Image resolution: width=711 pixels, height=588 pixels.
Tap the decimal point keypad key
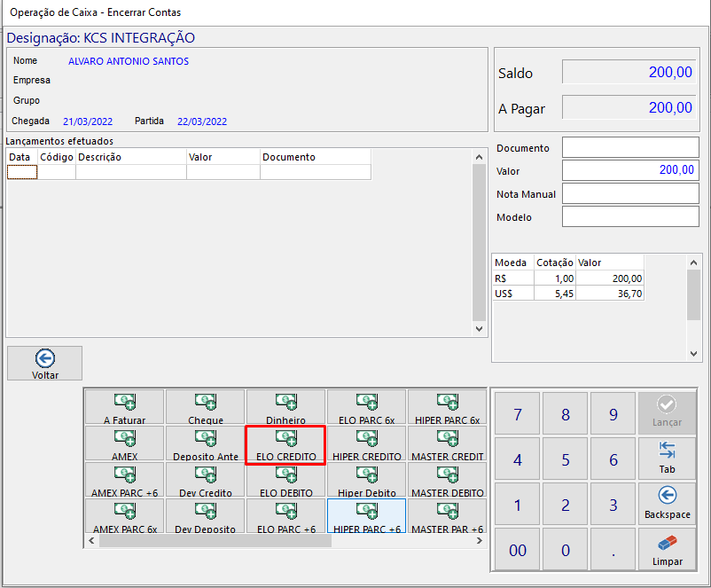coord(613,549)
